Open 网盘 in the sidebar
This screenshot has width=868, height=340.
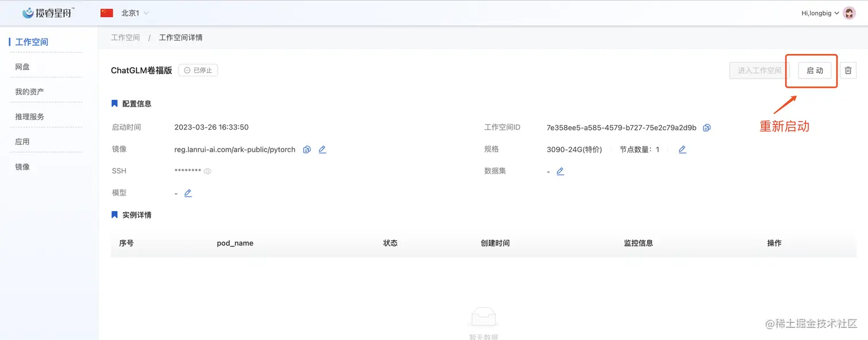click(x=22, y=67)
